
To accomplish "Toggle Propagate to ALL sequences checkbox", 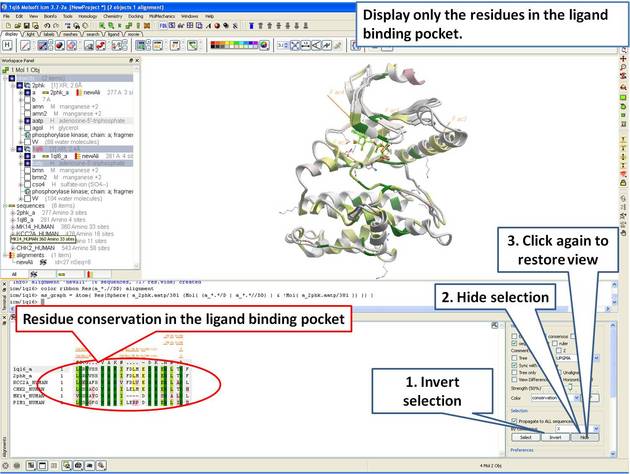I will point(514,421).
